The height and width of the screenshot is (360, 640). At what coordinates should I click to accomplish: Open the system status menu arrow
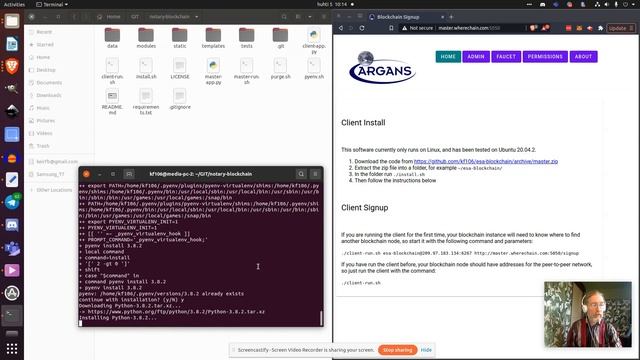tap(634, 4)
